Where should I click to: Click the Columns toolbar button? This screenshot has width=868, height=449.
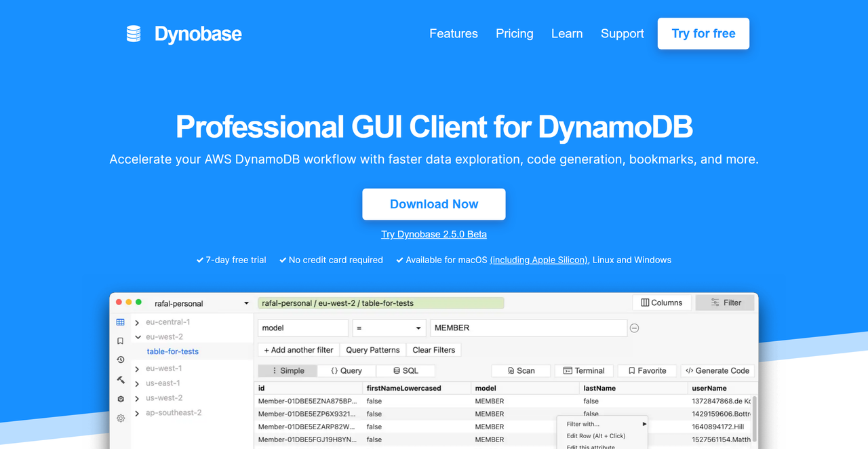coord(662,302)
